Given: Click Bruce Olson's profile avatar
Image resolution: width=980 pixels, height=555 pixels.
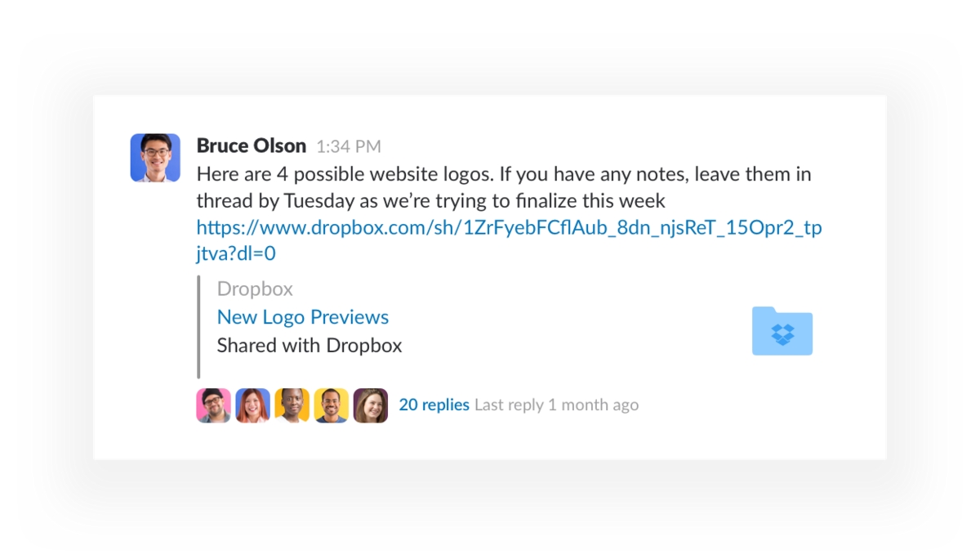Looking at the screenshot, I should point(155,158).
